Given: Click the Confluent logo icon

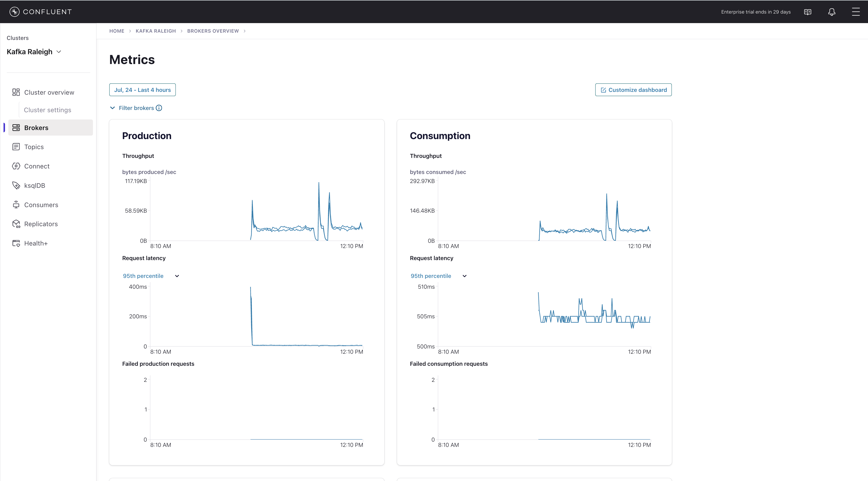Looking at the screenshot, I should (14, 12).
